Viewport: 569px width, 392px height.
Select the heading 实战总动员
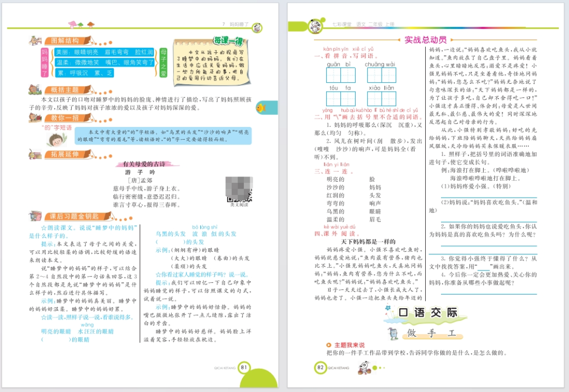[x=425, y=40]
